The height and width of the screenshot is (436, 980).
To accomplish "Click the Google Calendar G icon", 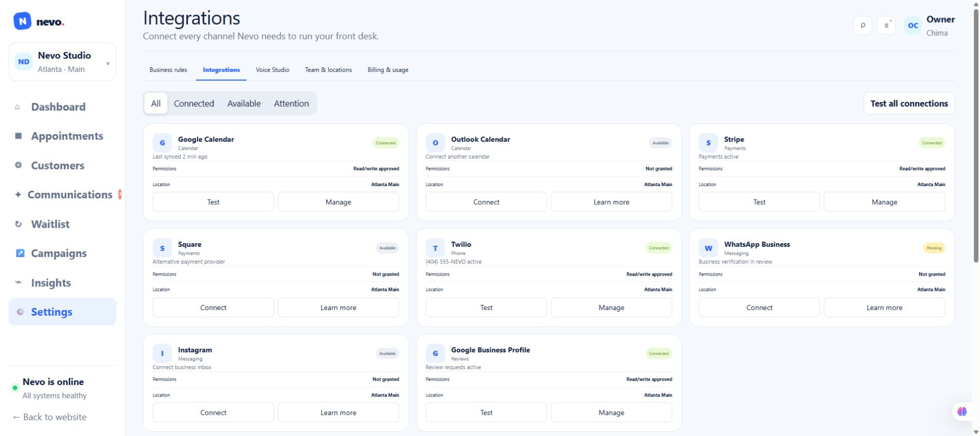I will coord(162,143).
